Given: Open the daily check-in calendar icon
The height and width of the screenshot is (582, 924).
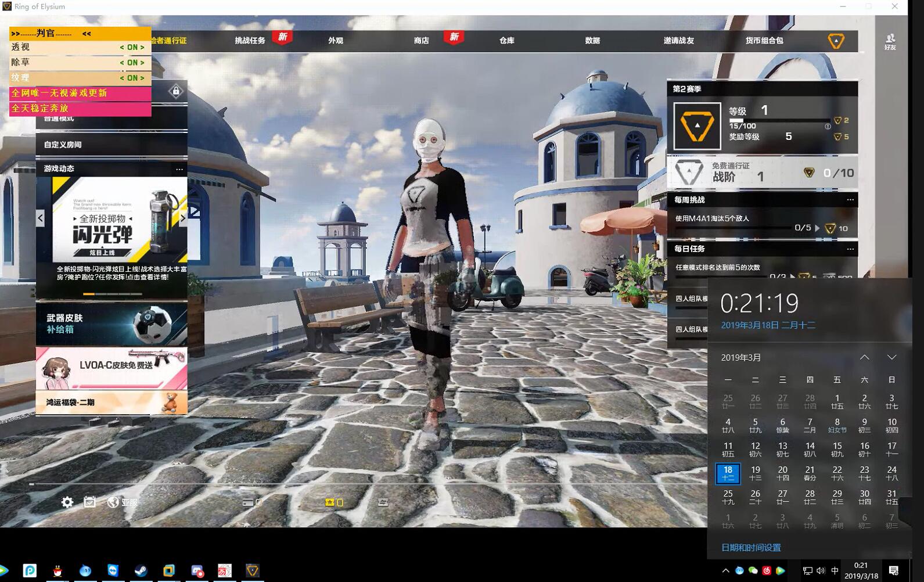Looking at the screenshot, I should pos(89,502).
